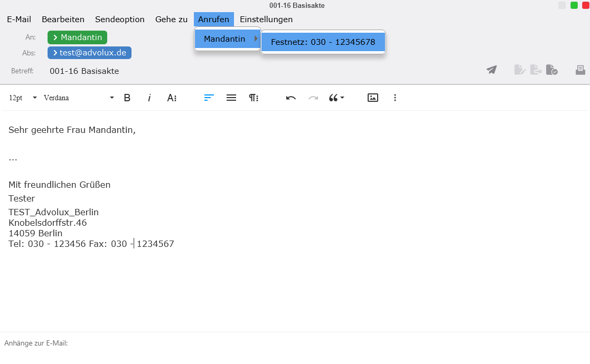Open paragraph format options icon
Image resolution: width=590 pixels, height=364 pixels.
pyautogui.click(x=254, y=98)
